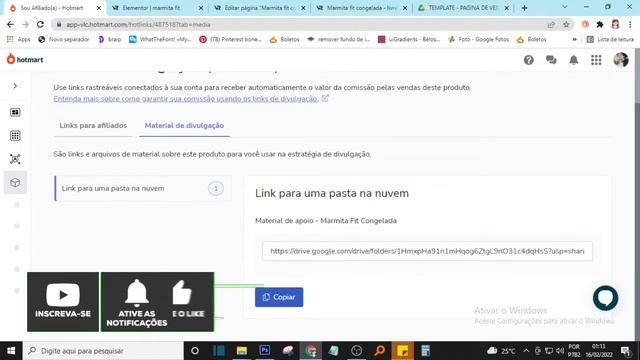Switch to TEMPLATE - PAGINA DE VE tab

tap(463, 8)
